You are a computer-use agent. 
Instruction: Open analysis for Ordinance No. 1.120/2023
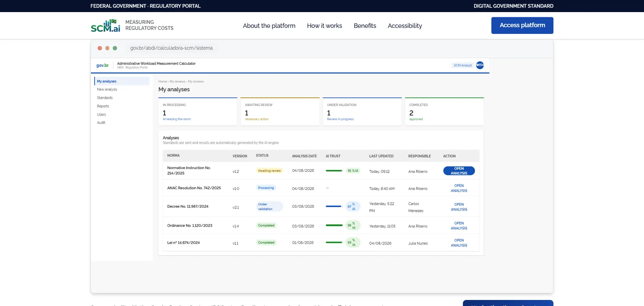coord(459,225)
